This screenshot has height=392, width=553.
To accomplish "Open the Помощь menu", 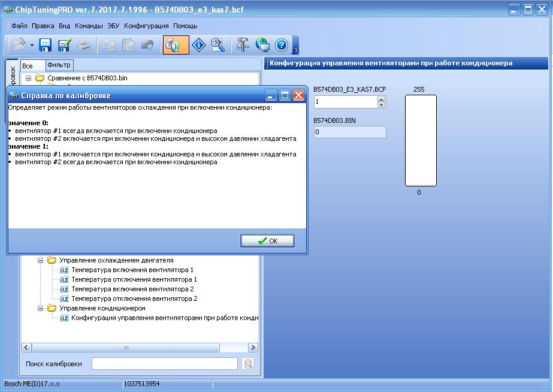I will 185,26.
